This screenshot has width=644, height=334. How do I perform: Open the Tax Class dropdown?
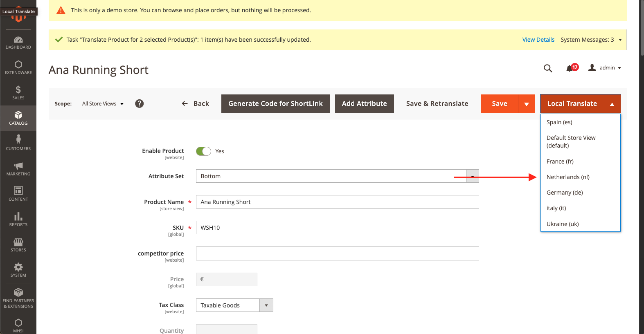pyautogui.click(x=266, y=305)
